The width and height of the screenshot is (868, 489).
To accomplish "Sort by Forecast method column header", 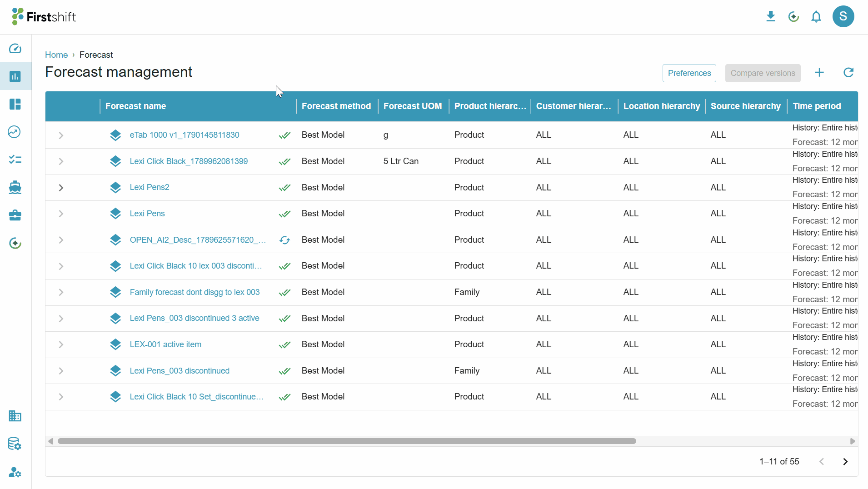I will click(336, 106).
